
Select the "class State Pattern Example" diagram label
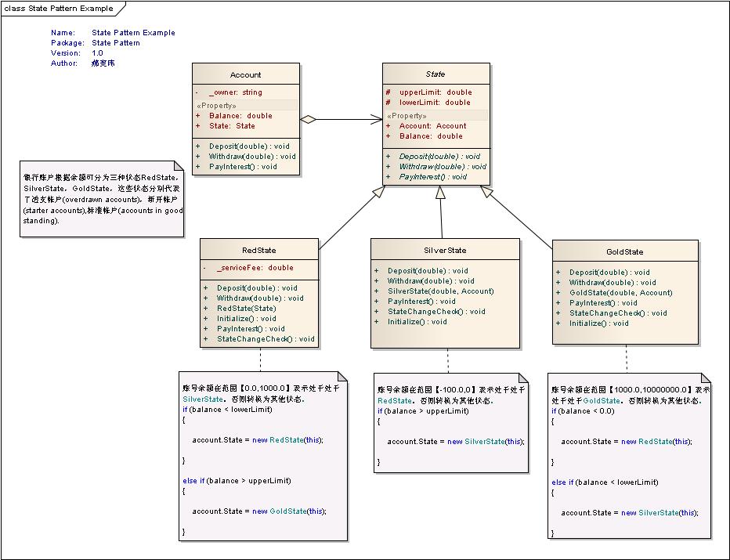pos(59,9)
